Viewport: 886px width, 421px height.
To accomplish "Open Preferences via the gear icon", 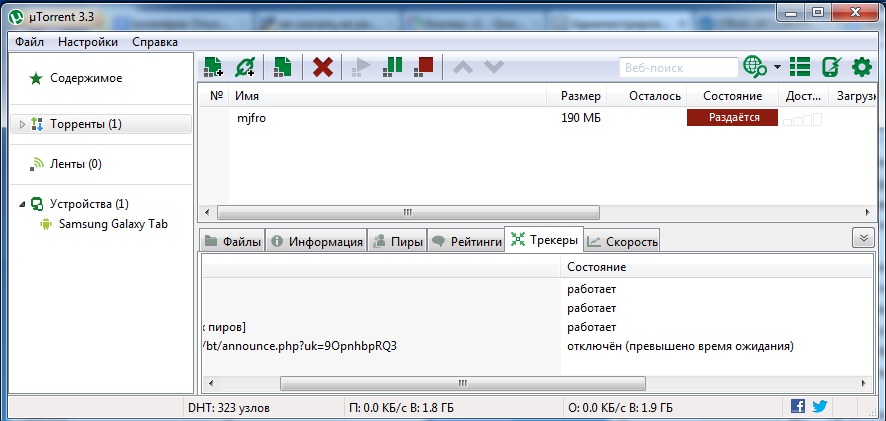I will coord(862,67).
